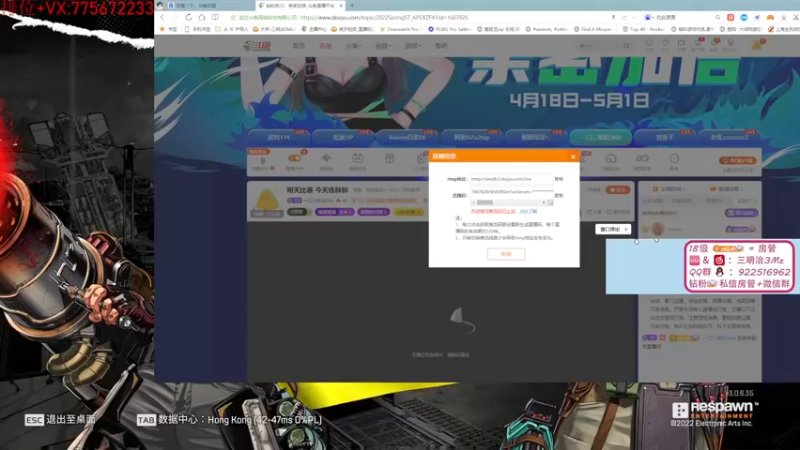Open Top 40 - Rocket bookmark
The width and height of the screenshot is (800, 450).
click(x=643, y=29)
